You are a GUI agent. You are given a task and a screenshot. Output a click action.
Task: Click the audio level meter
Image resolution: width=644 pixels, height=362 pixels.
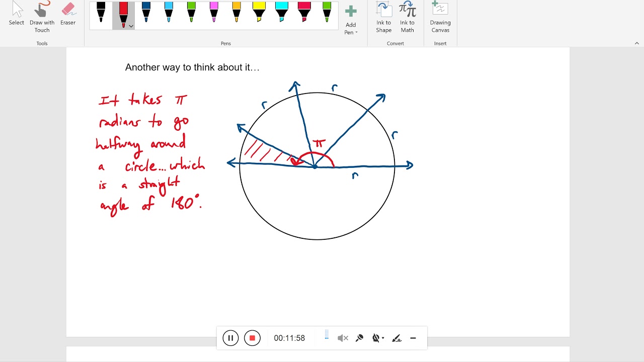point(327,335)
